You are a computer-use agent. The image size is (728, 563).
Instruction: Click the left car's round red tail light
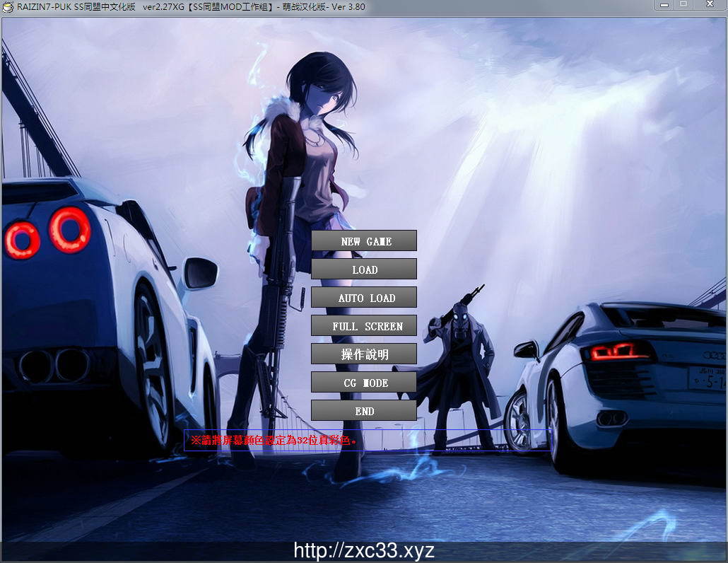tap(69, 231)
